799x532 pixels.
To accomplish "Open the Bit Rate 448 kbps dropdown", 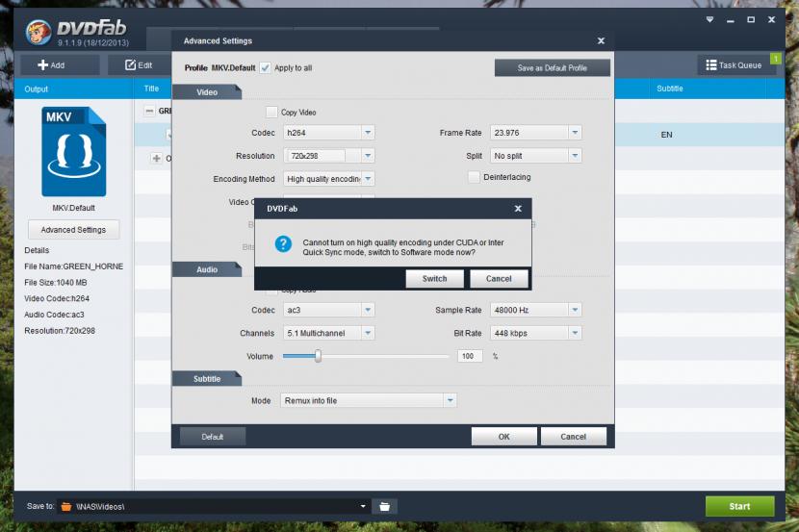I will pyautogui.click(x=535, y=333).
